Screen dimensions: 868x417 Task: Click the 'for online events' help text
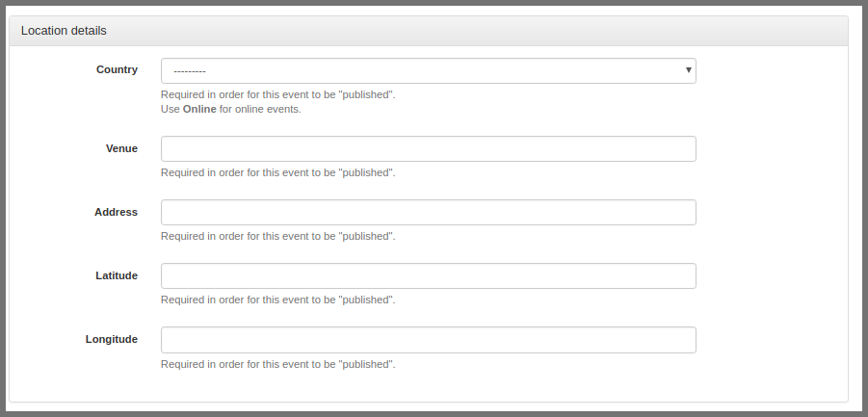pyautogui.click(x=260, y=109)
